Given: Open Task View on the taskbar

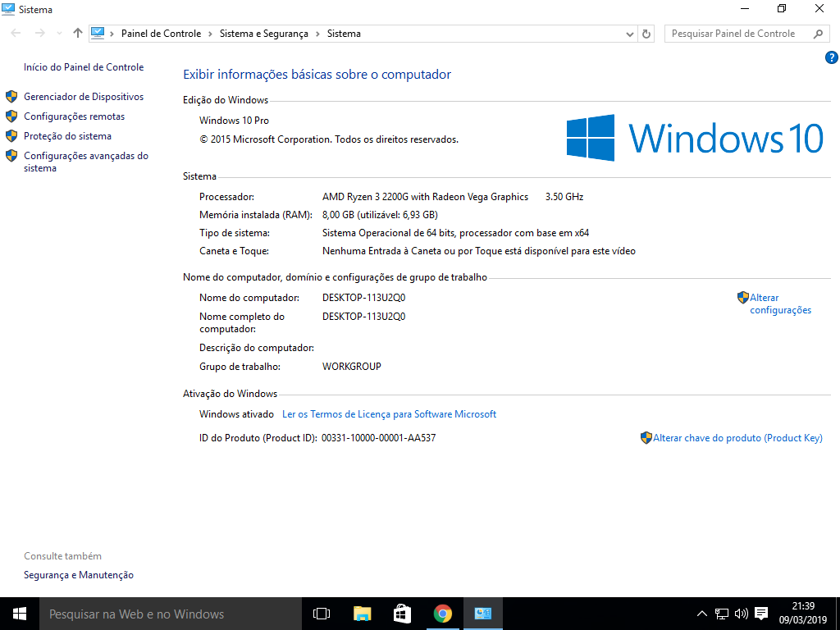Looking at the screenshot, I should tap(322, 614).
